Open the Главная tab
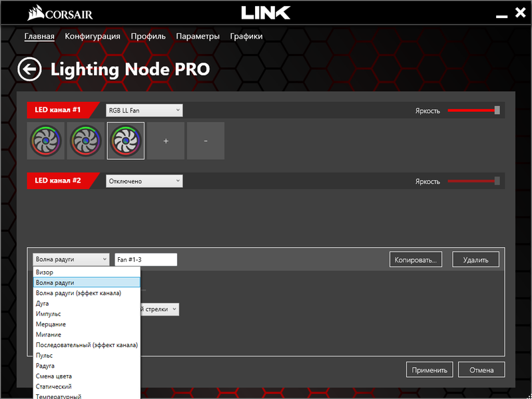 pos(39,37)
